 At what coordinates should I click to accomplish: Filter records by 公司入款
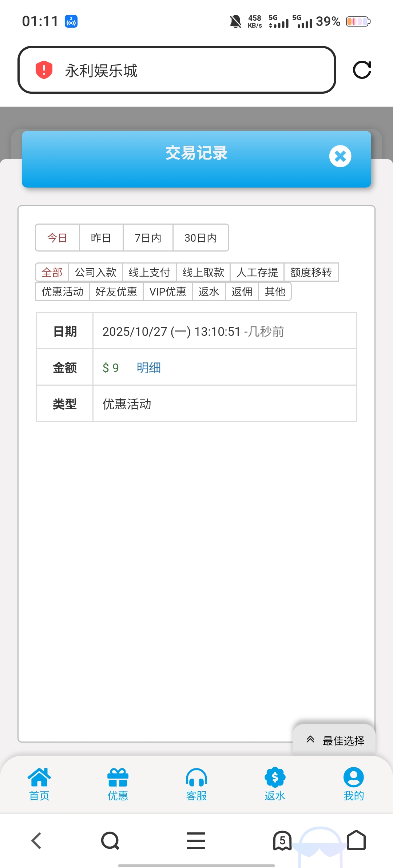pos(96,272)
